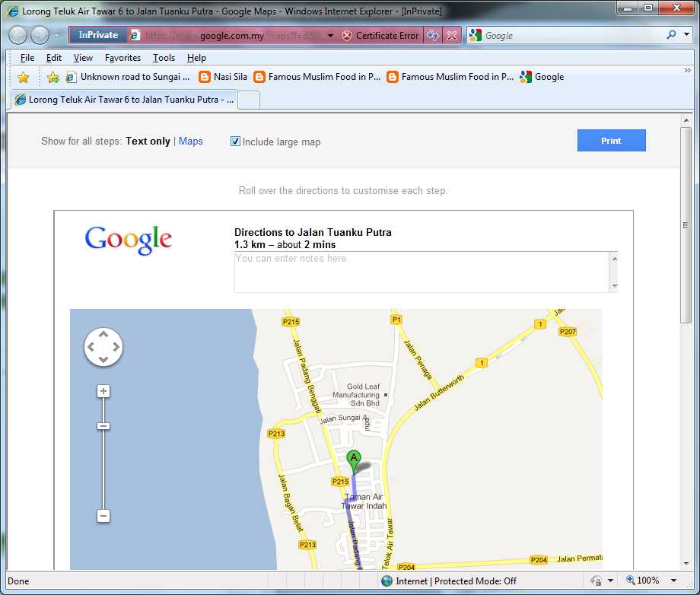The height and width of the screenshot is (595, 700).
Task: Click the zoom magnifier icon in the status bar
Action: [x=628, y=581]
